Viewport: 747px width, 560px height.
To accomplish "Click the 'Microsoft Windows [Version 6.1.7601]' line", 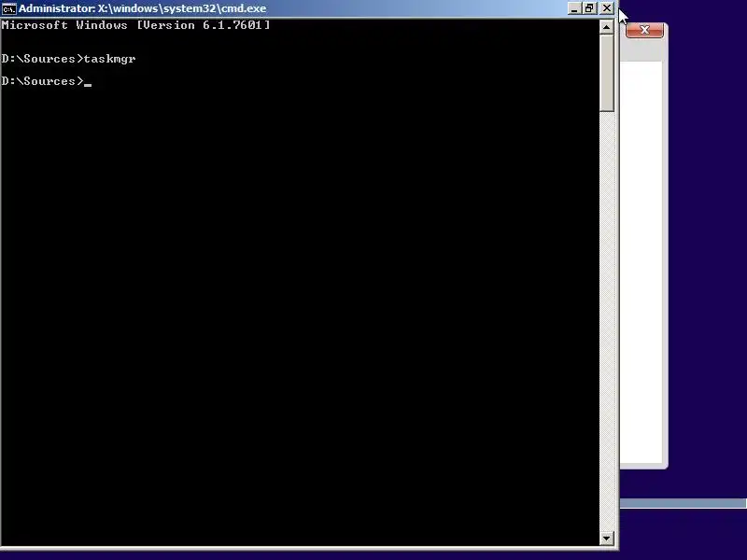I will tap(135, 25).
